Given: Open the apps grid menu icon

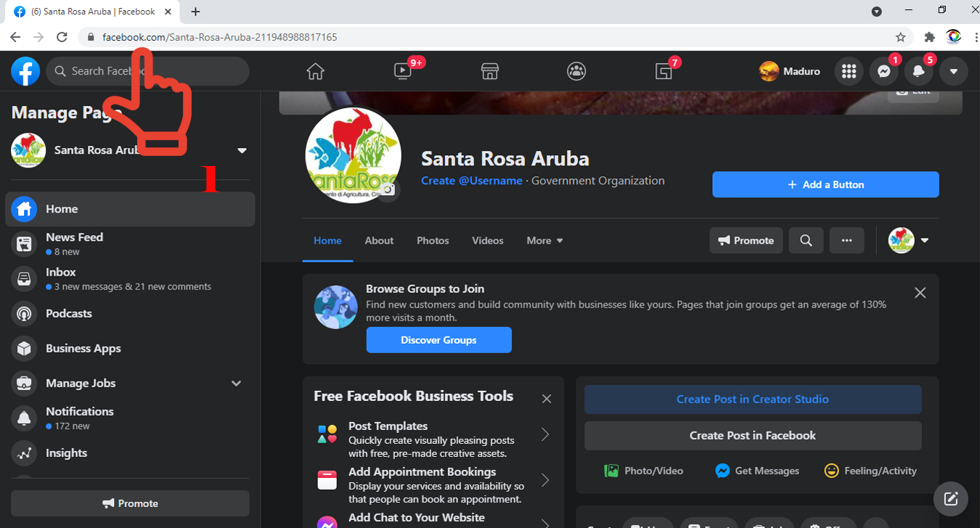Looking at the screenshot, I should point(849,70).
